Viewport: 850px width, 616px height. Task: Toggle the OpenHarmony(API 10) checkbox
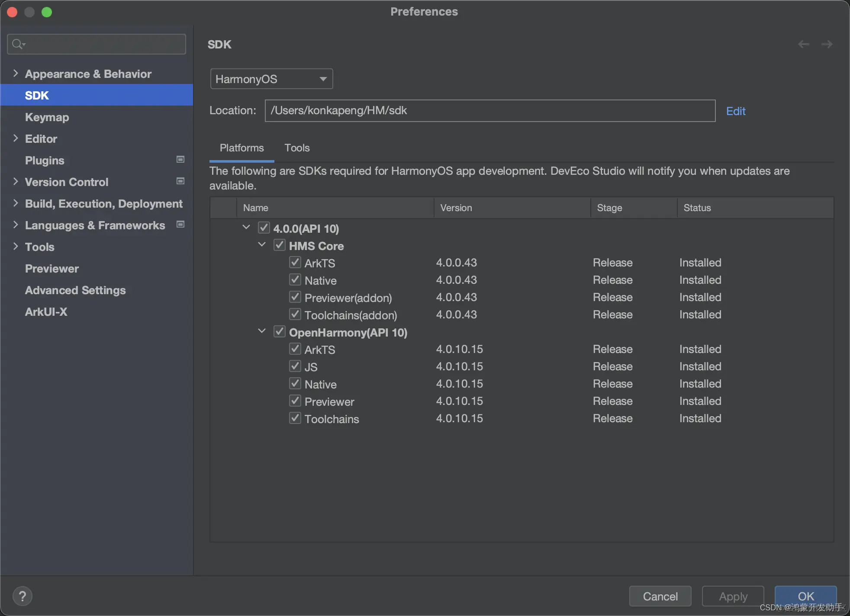click(279, 332)
